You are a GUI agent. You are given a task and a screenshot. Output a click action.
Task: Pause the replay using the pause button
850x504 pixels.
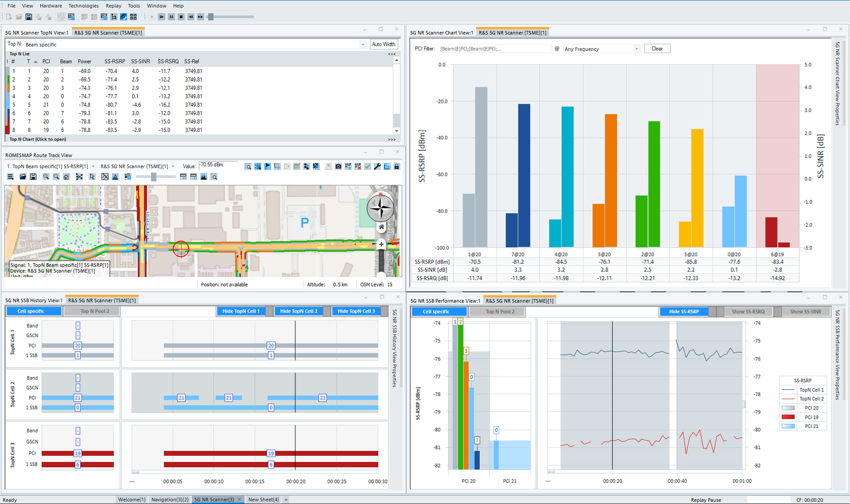click(x=171, y=17)
